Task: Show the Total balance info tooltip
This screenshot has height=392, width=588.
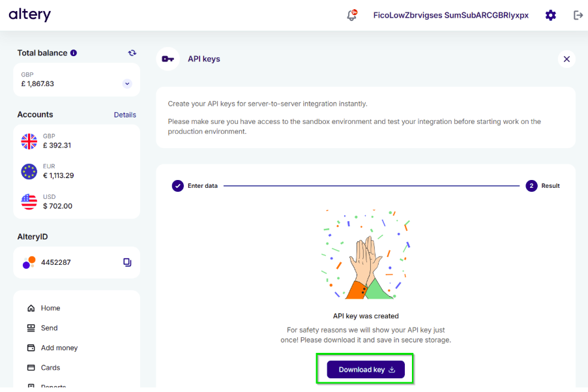Action: (74, 53)
